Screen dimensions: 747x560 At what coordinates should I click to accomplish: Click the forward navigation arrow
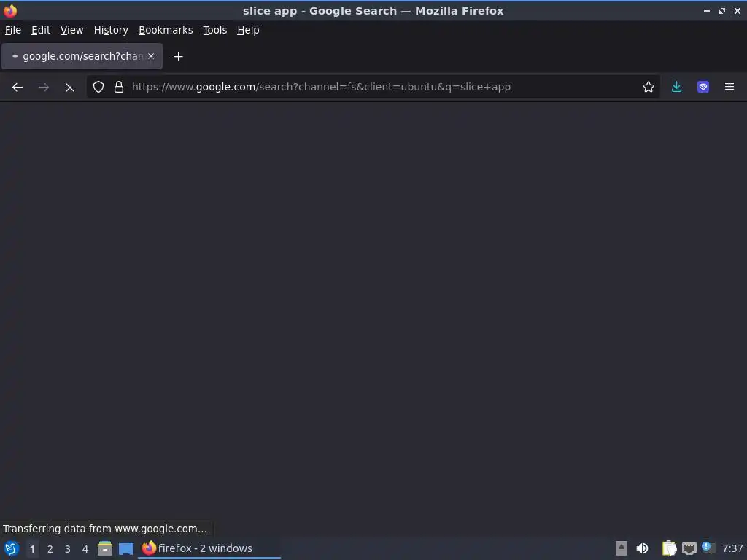tap(43, 87)
